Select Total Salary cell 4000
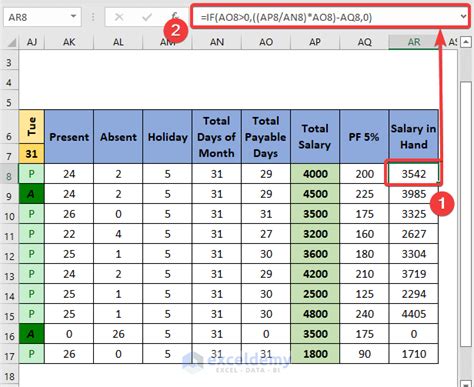This screenshot has height=387, width=474. pyautogui.click(x=315, y=174)
